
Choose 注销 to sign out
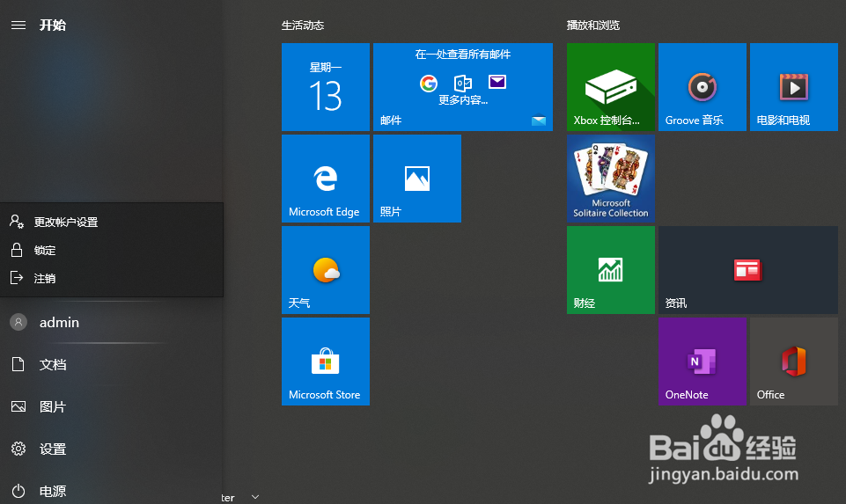pyautogui.click(x=112, y=278)
